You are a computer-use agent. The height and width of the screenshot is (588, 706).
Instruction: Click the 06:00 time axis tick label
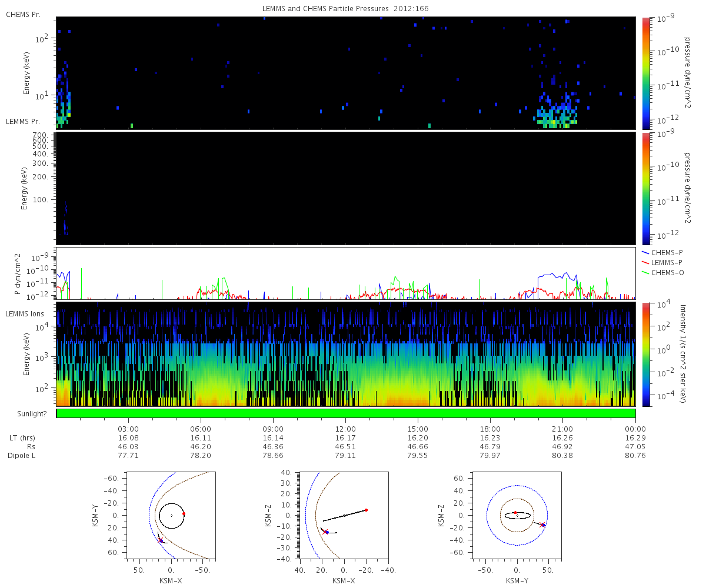[201, 429]
